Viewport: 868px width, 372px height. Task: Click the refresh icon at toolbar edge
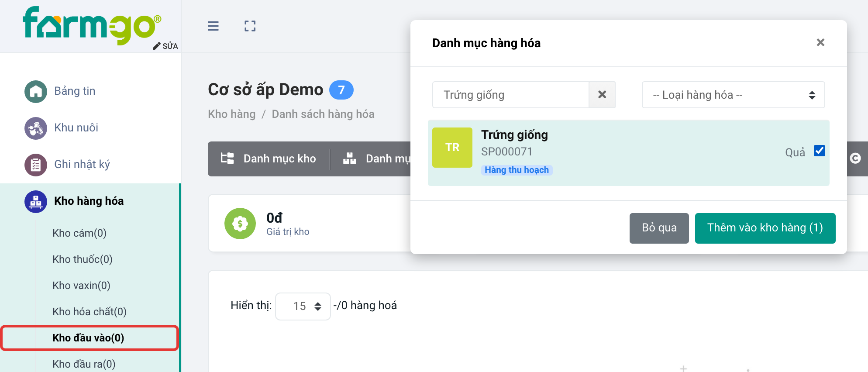[855, 158]
